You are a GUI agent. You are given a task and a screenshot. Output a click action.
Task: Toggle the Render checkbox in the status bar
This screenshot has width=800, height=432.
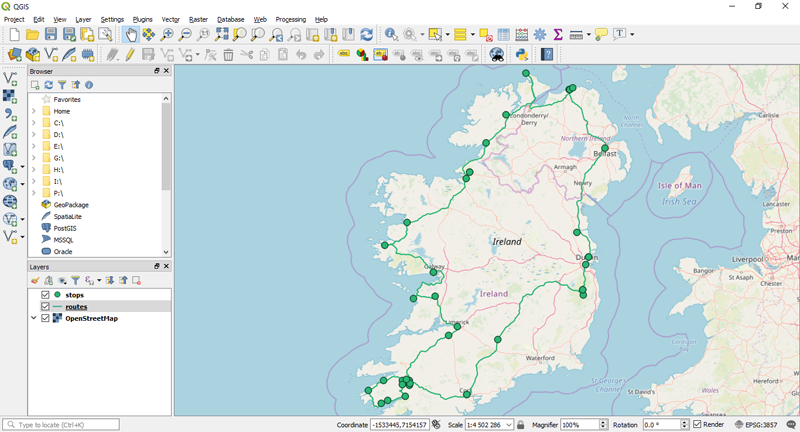(x=697, y=424)
